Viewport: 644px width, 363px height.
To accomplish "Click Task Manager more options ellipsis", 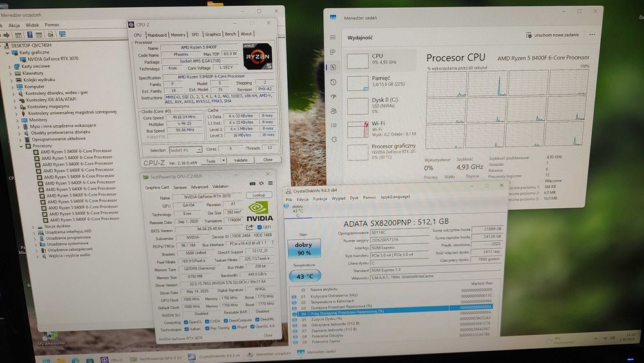I will [x=592, y=35].
